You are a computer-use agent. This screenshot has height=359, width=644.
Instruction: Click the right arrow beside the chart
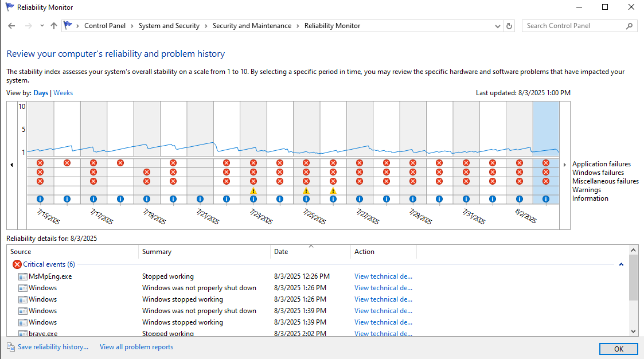pos(564,165)
